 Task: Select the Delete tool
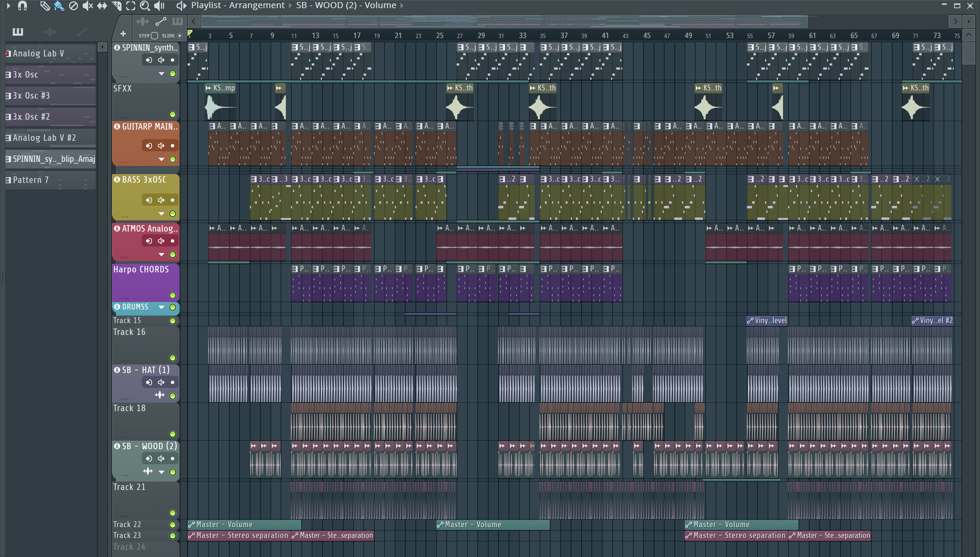coord(73,6)
